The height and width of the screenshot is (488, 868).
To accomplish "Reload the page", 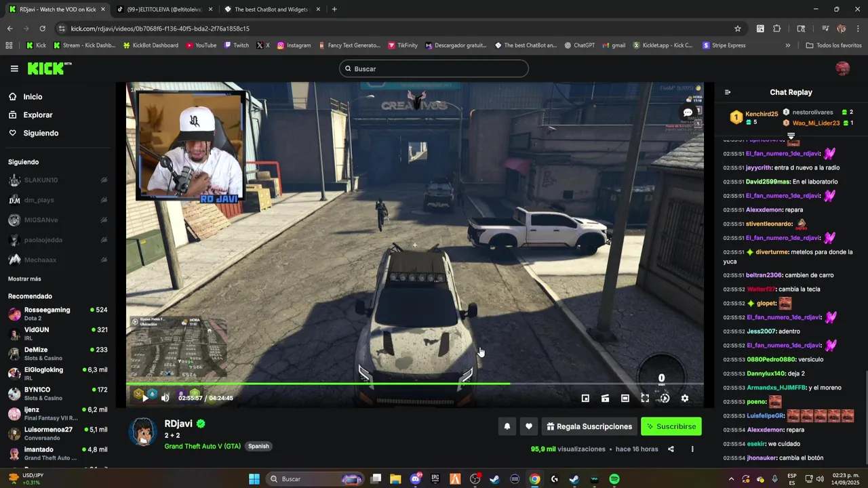I will pos(42,28).
